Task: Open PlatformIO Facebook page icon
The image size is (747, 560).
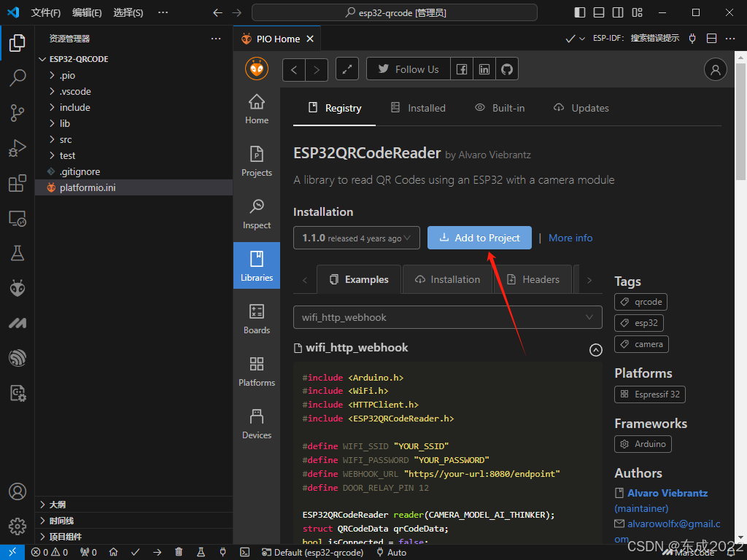Action: tap(461, 69)
